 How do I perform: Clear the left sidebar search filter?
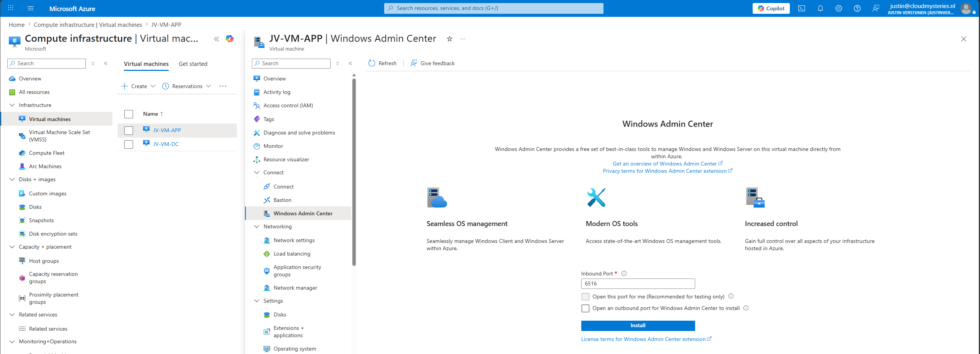coord(93,64)
